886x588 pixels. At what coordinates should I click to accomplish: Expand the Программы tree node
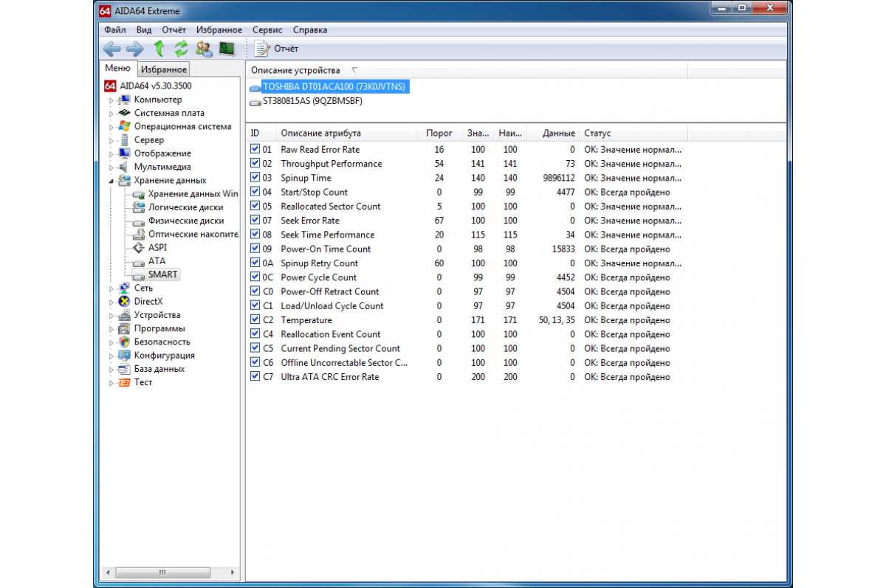click(x=111, y=329)
